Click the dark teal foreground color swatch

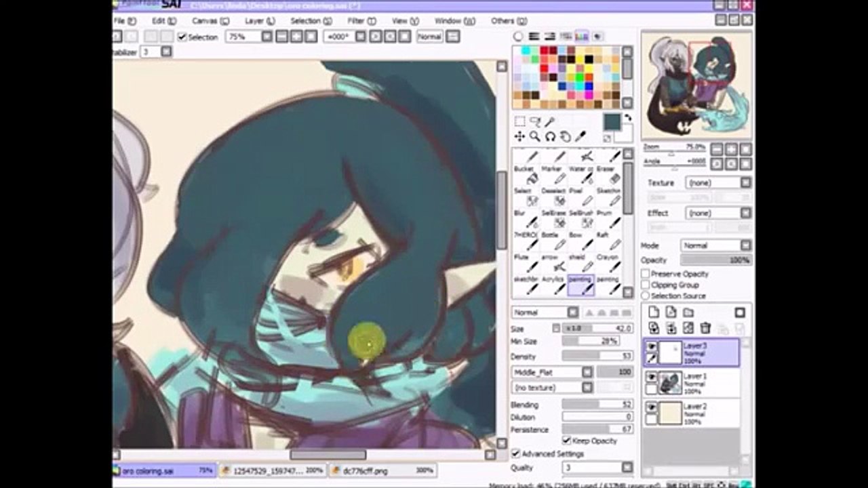[x=612, y=122]
